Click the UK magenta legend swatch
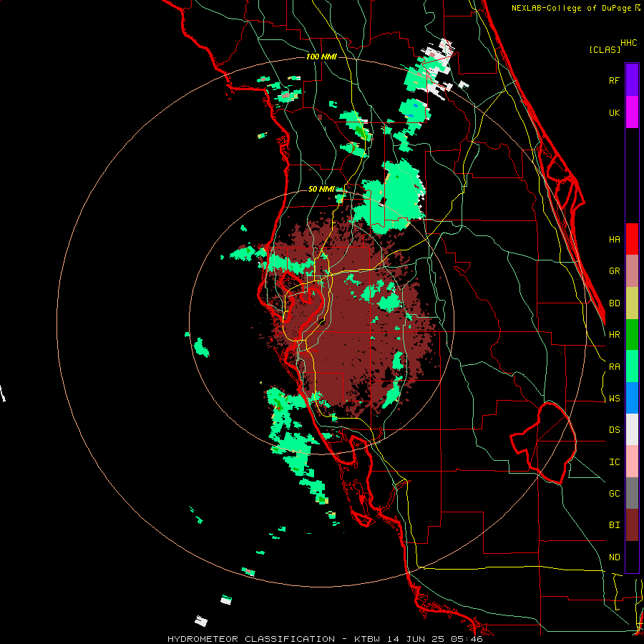 pos(632,112)
